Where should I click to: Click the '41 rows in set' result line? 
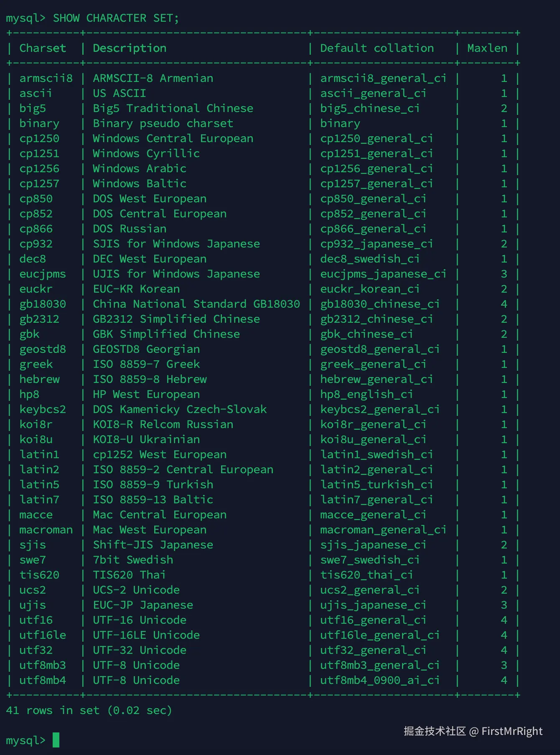click(x=89, y=711)
